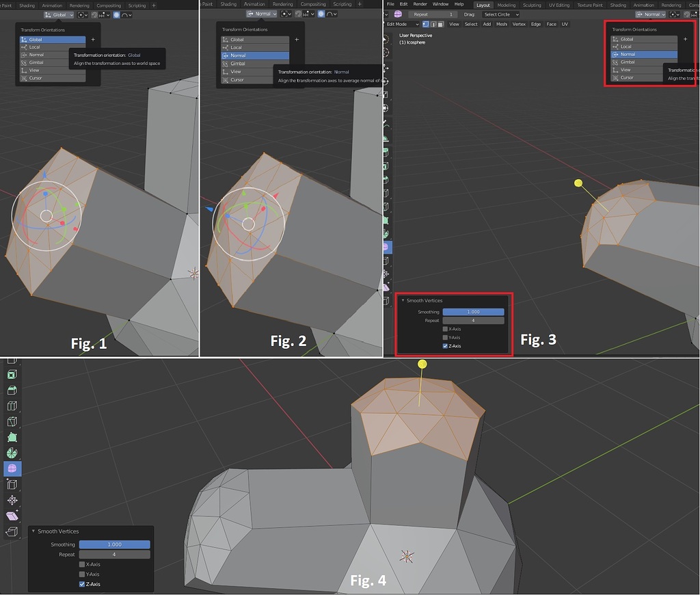This screenshot has width=700, height=595.
Task: Select Shrink/Fatten tool in Fig. 4 toolbar
Action: (x=12, y=500)
